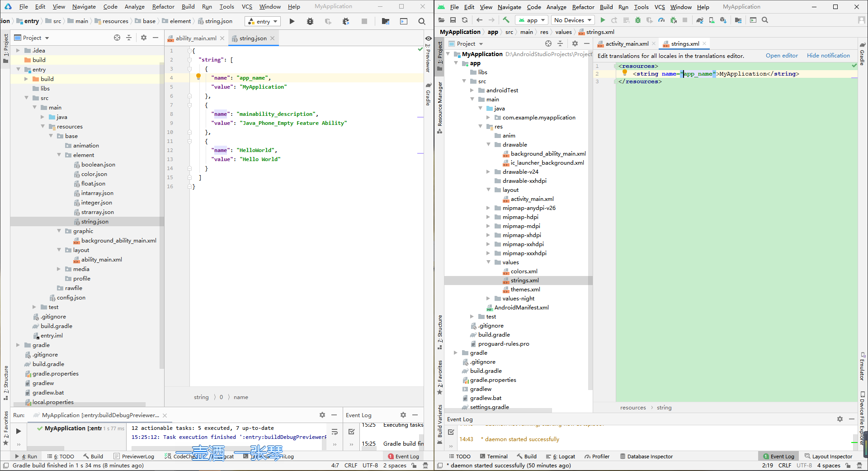Viewport: 868px width, 471px height.
Task: Toggle Device File Explorer side tab
Action: pyautogui.click(x=863, y=418)
